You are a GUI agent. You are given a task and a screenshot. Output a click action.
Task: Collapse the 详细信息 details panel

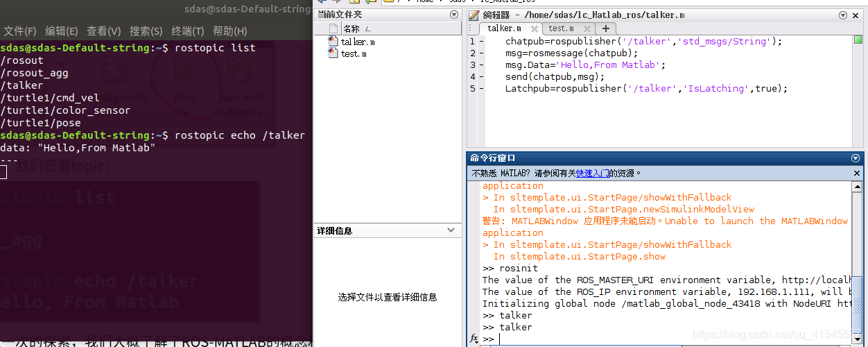(451, 230)
